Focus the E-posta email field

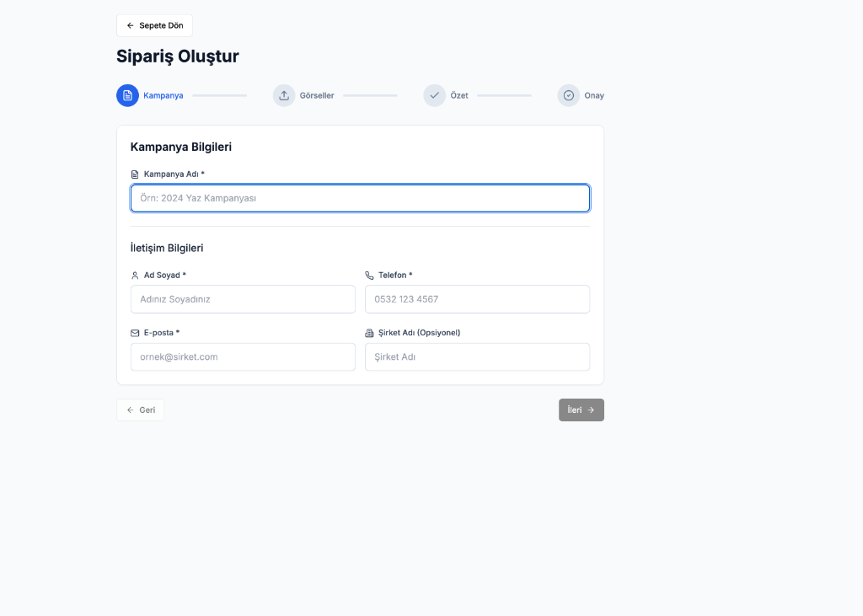click(x=243, y=356)
